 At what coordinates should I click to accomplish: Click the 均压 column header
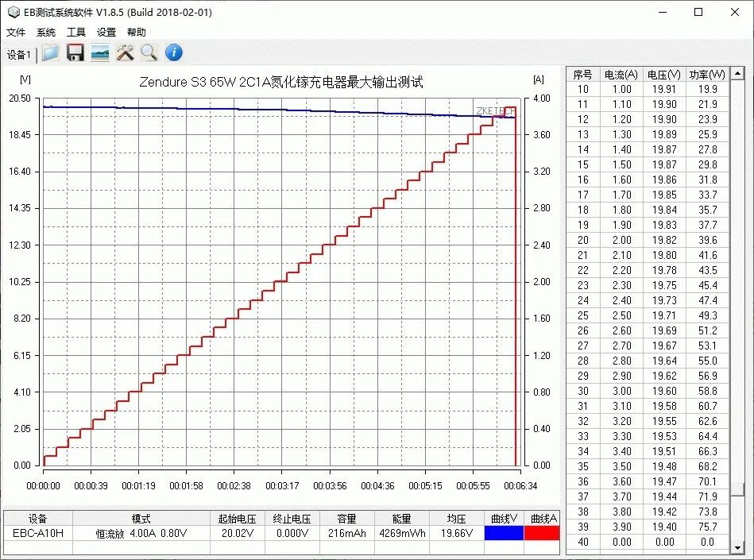[456, 518]
